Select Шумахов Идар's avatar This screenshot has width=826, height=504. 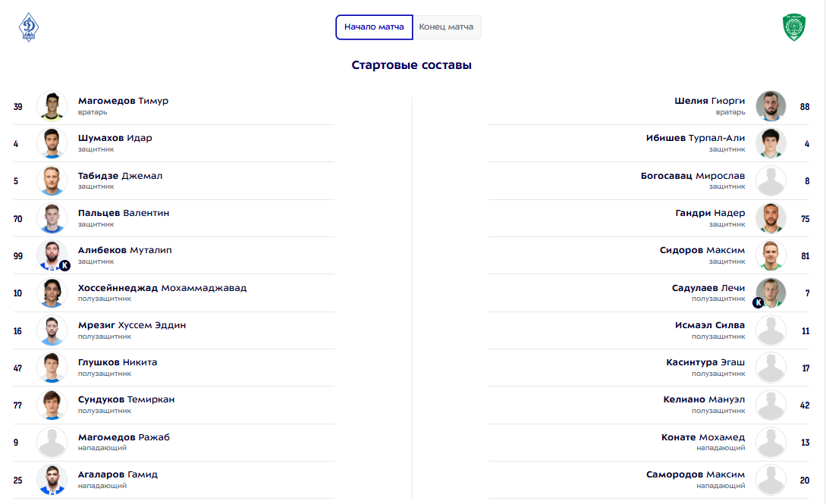[52, 143]
